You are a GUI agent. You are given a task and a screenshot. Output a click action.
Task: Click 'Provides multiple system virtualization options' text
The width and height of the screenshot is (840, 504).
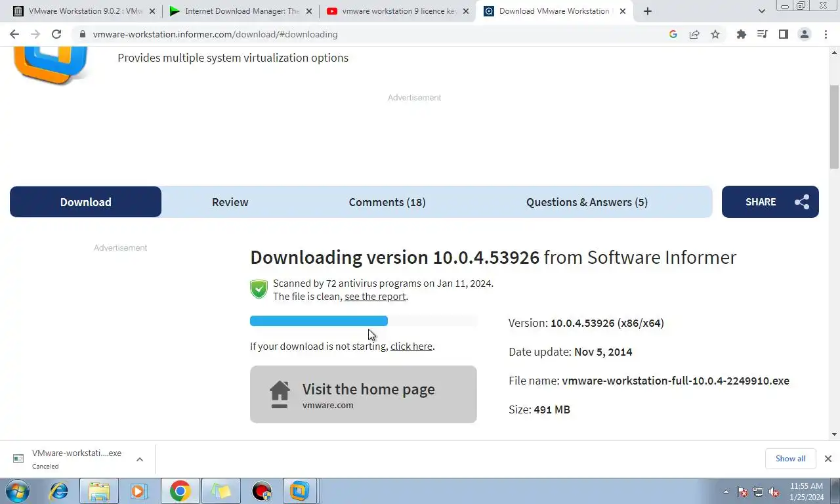pyautogui.click(x=233, y=58)
